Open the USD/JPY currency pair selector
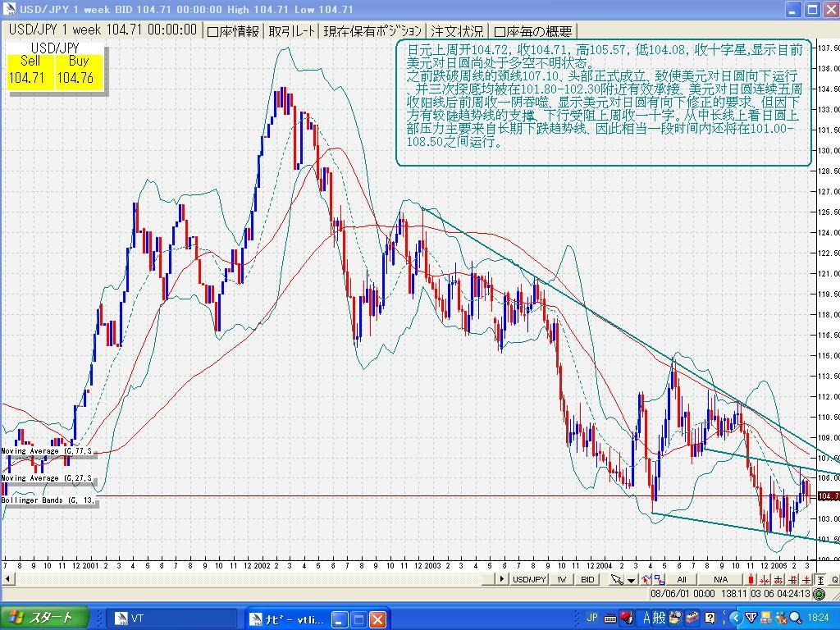 click(x=529, y=579)
